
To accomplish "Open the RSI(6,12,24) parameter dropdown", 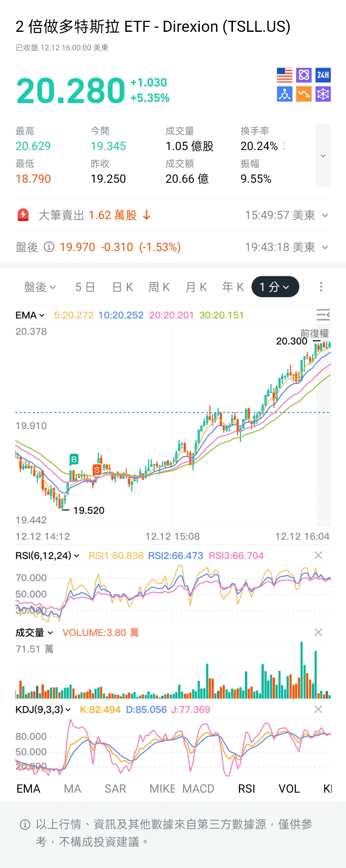I will 47,556.
